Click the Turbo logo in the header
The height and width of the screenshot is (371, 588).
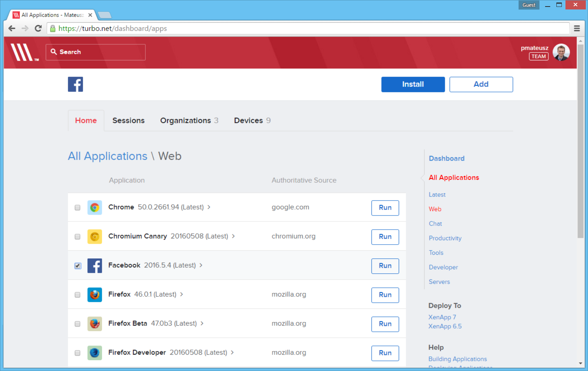click(24, 52)
